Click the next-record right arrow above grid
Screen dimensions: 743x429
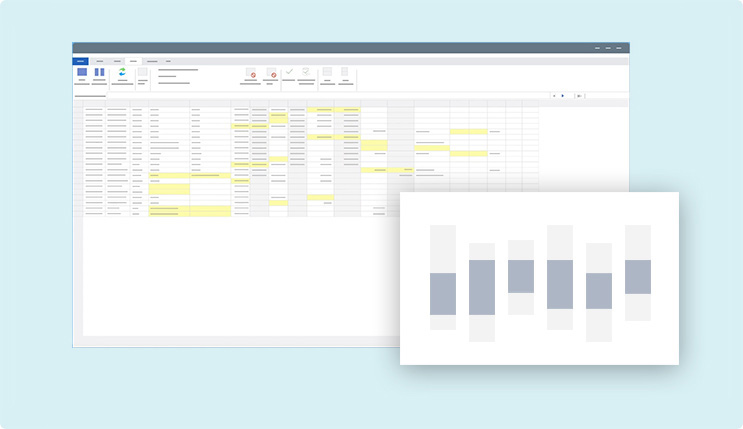click(562, 96)
